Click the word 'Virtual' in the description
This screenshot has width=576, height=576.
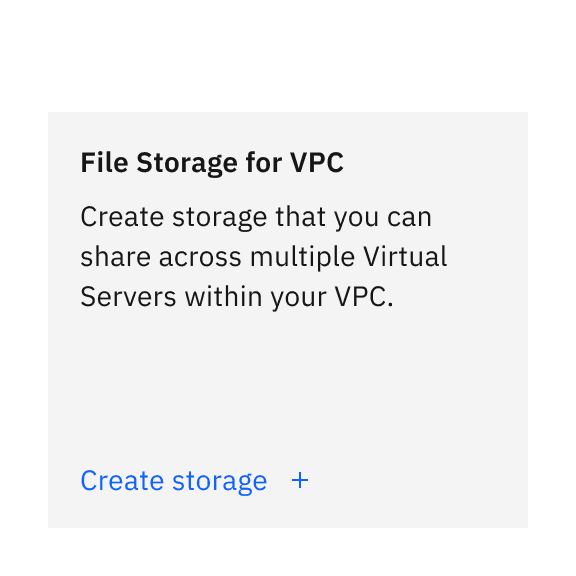pos(405,256)
